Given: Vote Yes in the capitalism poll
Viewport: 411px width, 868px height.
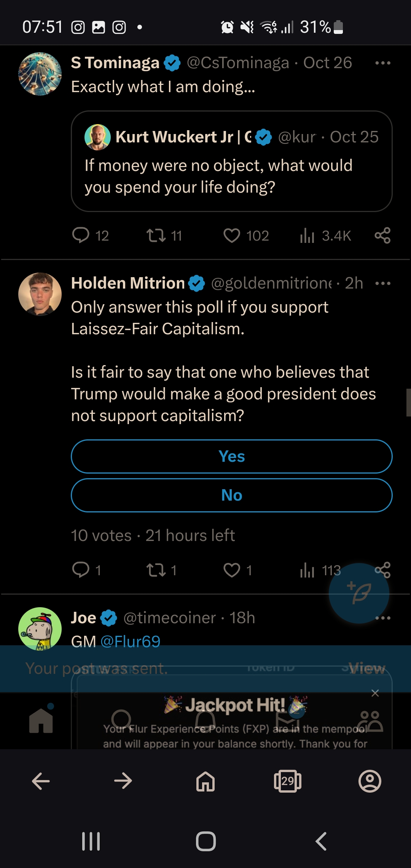Looking at the screenshot, I should pos(231,456).
